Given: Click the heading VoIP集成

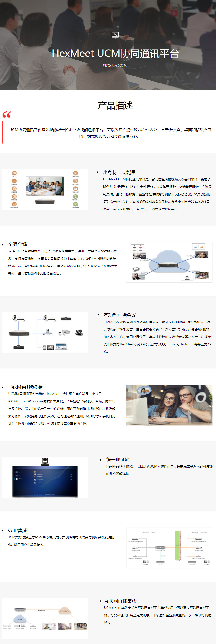Looking at the screenshot, I should tap(17, 530).
